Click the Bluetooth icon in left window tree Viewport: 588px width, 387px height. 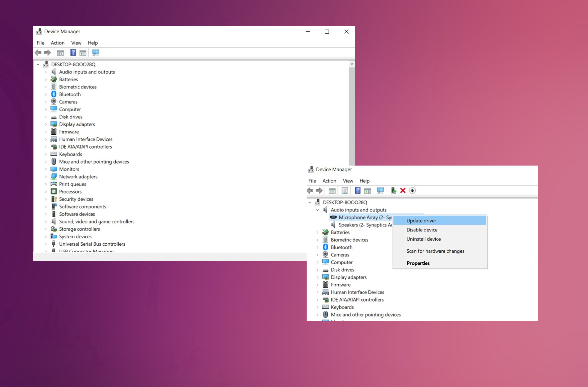(54, 94)
